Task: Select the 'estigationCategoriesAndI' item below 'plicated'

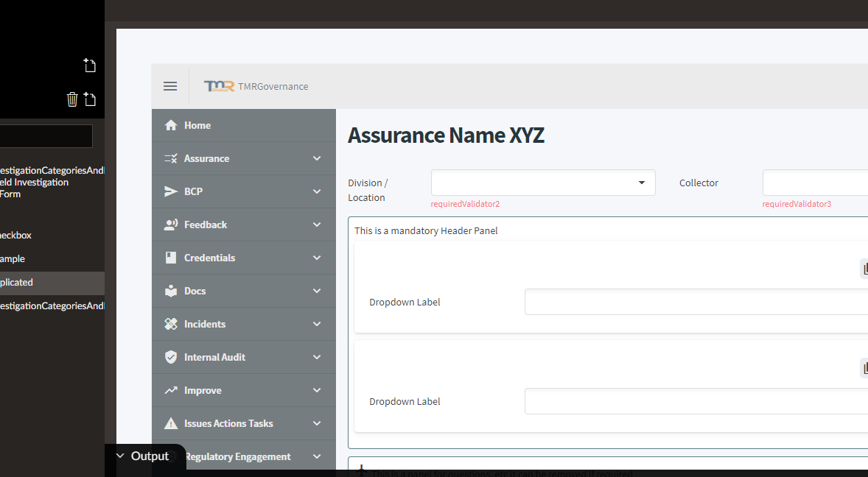Action: click(x=52, y=305)
